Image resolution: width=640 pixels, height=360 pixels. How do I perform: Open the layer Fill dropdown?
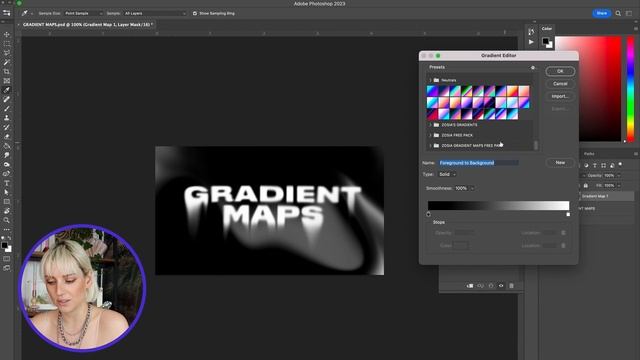pos(619,185)
